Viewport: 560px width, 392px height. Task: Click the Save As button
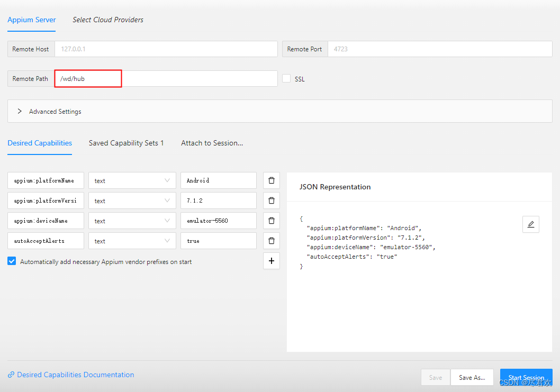(472, 377)
